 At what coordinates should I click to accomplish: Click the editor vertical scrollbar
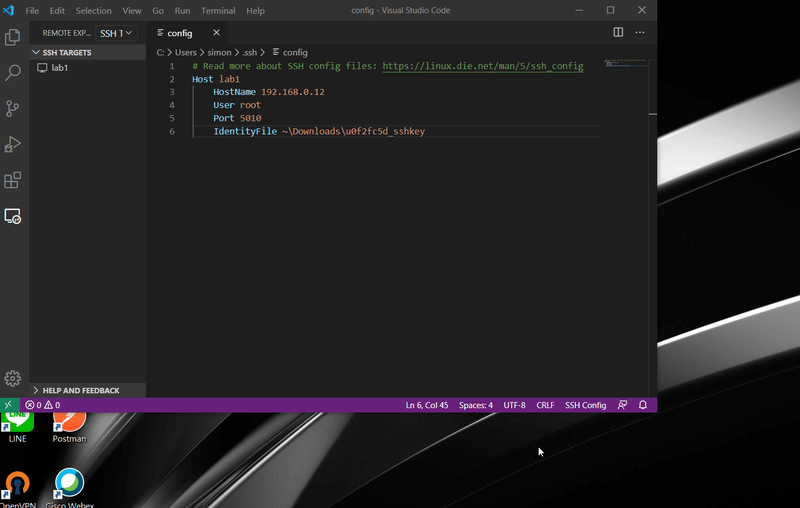(x=653, y=227)
